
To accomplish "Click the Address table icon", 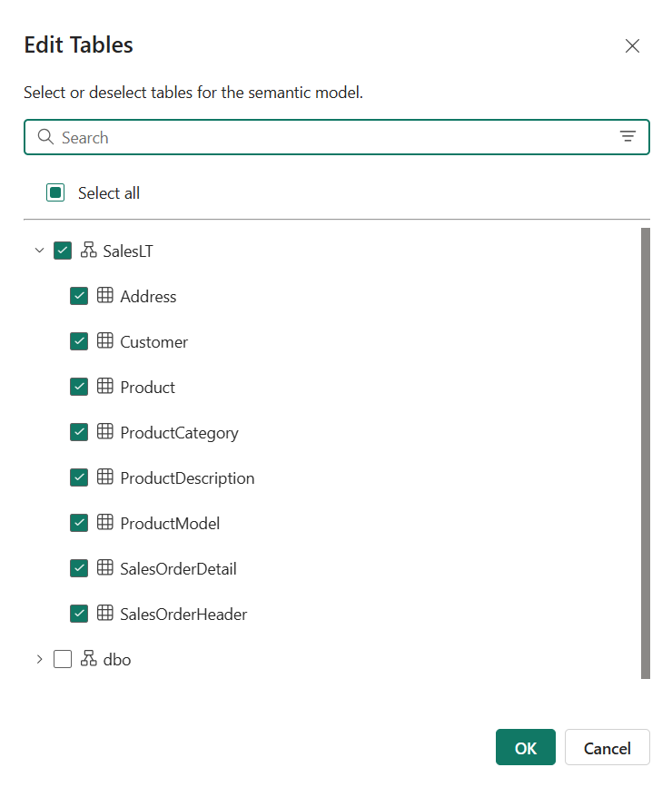I will tap(105, 296).
